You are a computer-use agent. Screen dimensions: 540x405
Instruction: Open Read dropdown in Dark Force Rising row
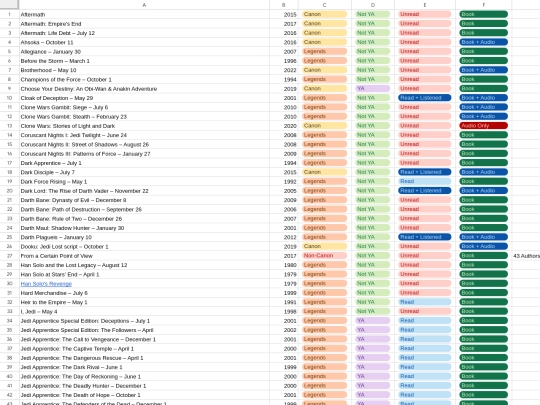coord(425,181)
